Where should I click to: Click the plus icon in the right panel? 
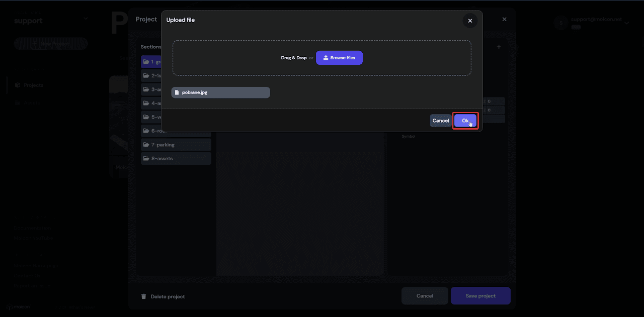[x=499, y=47]
